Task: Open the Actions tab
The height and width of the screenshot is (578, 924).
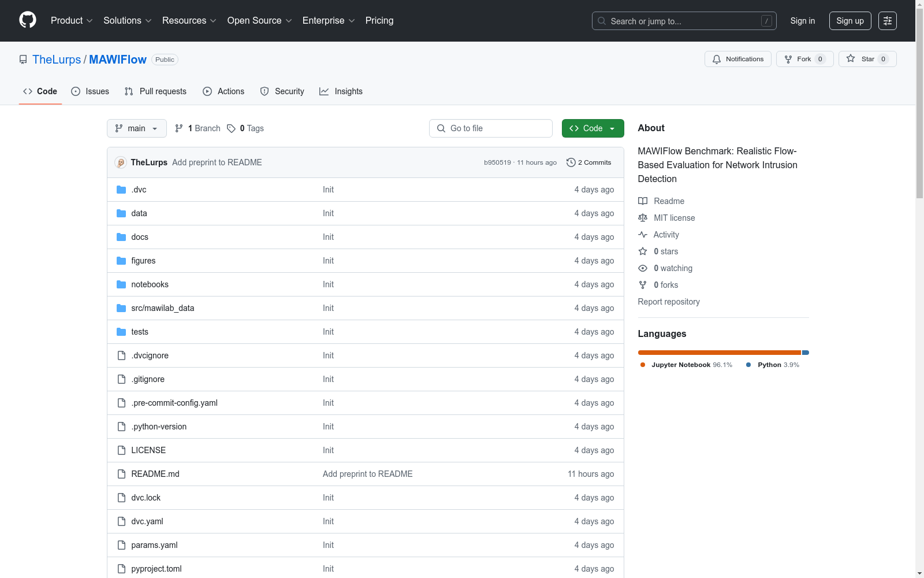Action: point(223,91)
